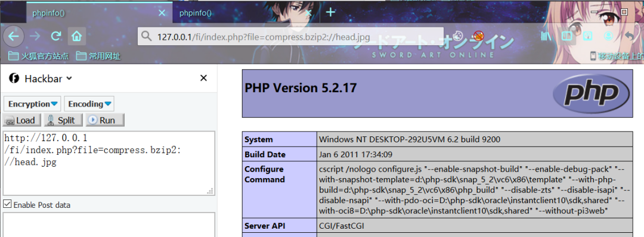Open the cookie manager extension icon
Screen dimensions: 644x237
point(459,36)
